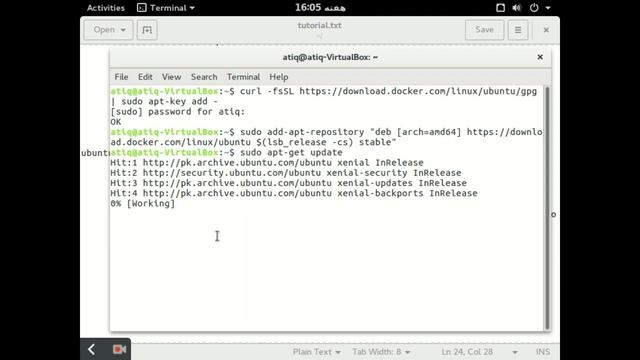The width and height of the screenshot is (640, 360).
Task: Click the Terminal icon in the top bar
Action: point(142,8)
